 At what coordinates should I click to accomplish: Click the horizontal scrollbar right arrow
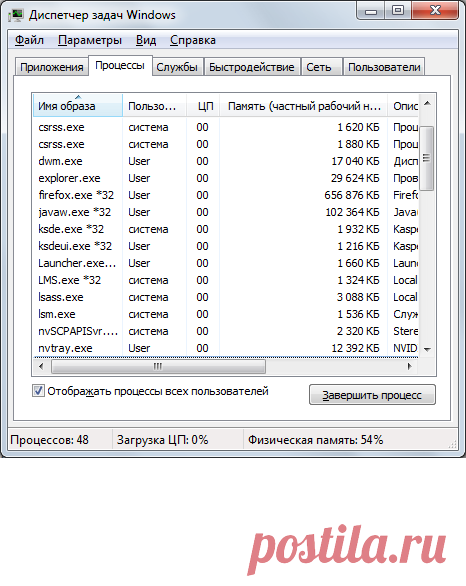[x=410, y=366]
